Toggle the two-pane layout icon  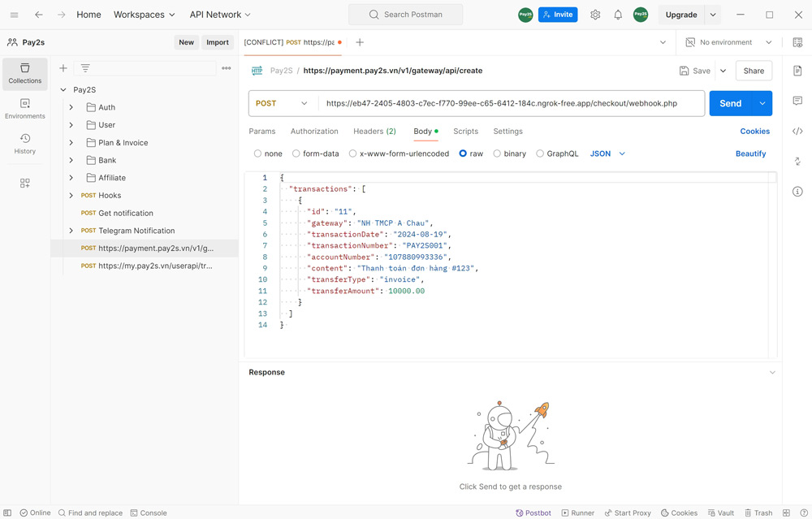click(x=786, y=513)
